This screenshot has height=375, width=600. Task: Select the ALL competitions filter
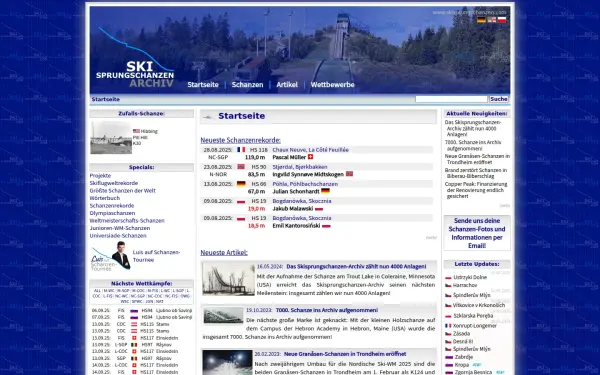point(97,291)
